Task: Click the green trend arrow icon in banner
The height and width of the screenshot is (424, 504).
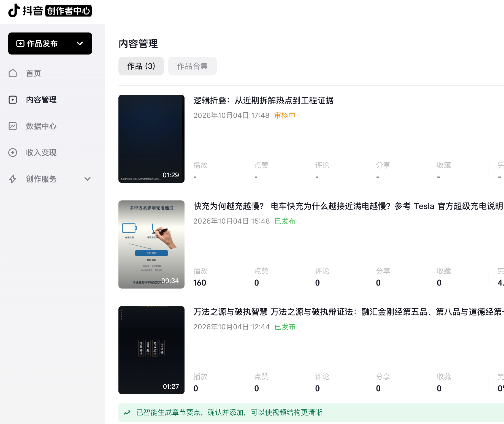Action: click(x=127, y=412)
